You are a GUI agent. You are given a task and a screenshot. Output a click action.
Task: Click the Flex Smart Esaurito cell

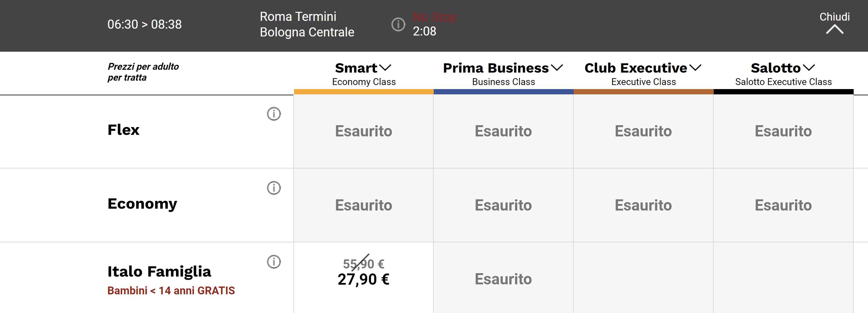point(363,131)
